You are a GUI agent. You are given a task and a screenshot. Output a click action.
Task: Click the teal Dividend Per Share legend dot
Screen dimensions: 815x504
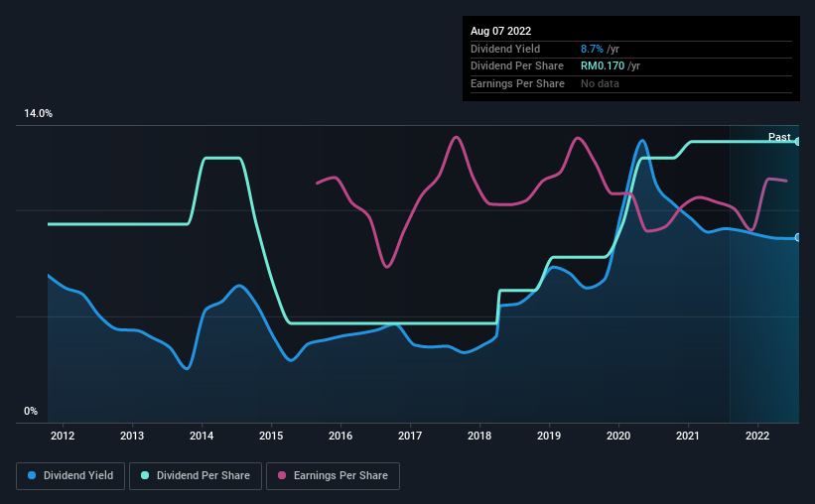click(145, 475)
